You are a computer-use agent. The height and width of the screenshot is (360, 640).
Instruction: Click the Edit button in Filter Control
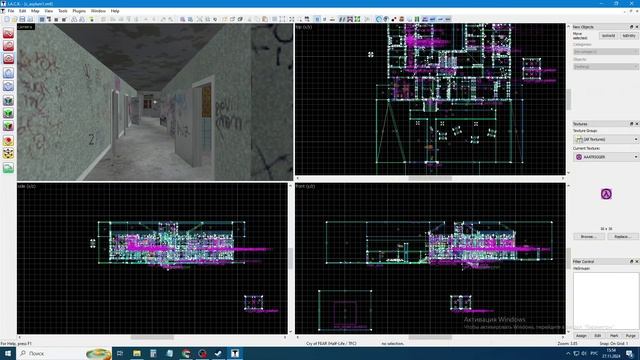(598, 336)
